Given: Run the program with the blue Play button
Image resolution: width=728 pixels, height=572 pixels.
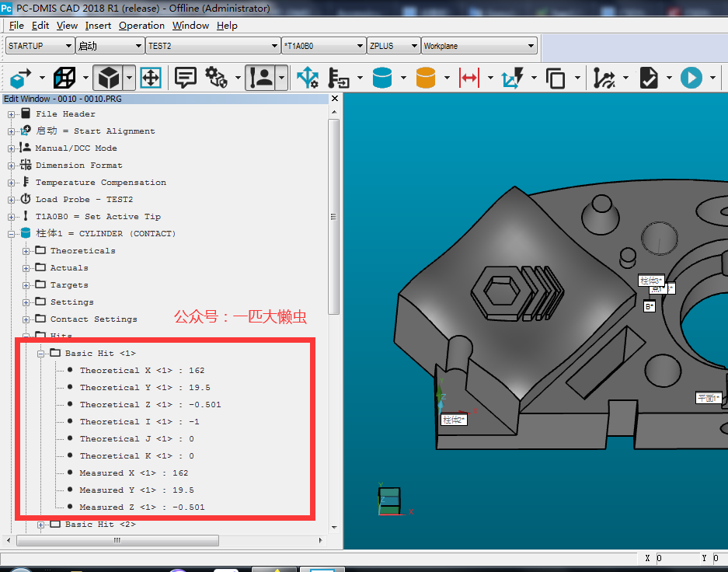Looking at the screenshot, I should tap(690, 78).
